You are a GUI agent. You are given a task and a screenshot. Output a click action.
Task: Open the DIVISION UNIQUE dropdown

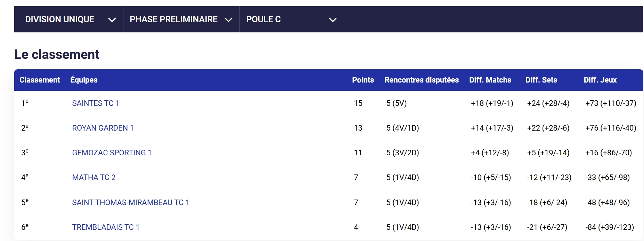[x=60, y=20]
